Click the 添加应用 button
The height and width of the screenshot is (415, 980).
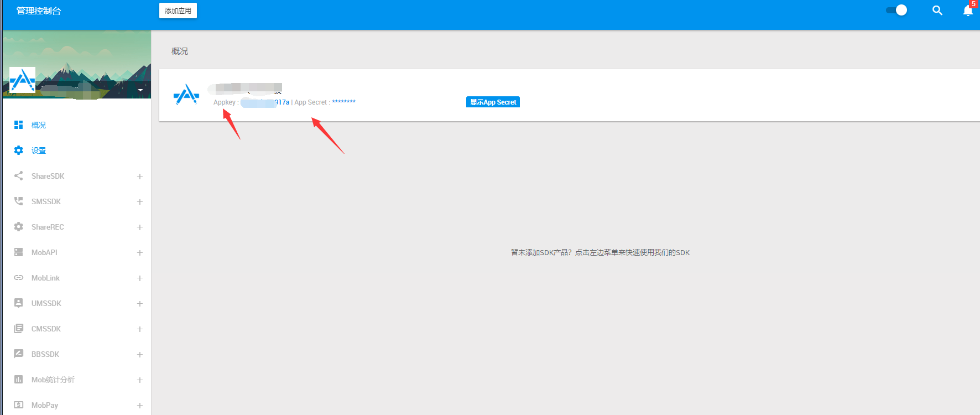[x=178, y=11]
